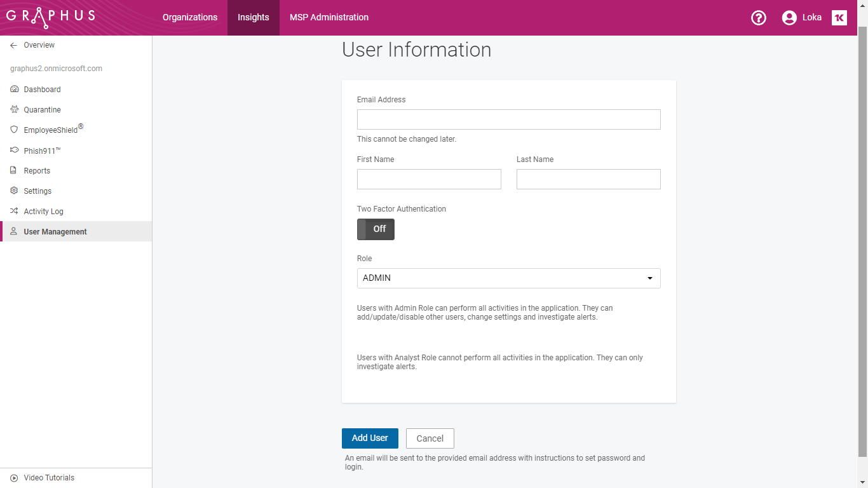Click the Video Tutorials play icon

click(x=14, y=478)
